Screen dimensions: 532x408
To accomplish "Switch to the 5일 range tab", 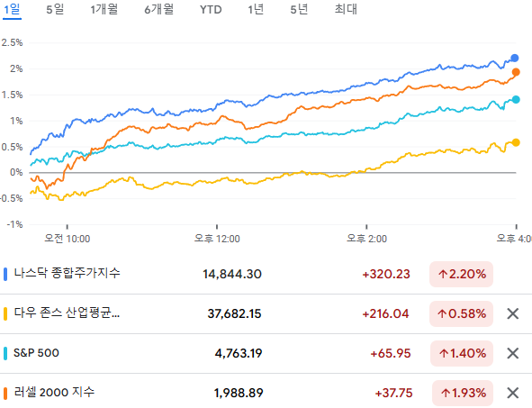I will [x=55, y=9].
